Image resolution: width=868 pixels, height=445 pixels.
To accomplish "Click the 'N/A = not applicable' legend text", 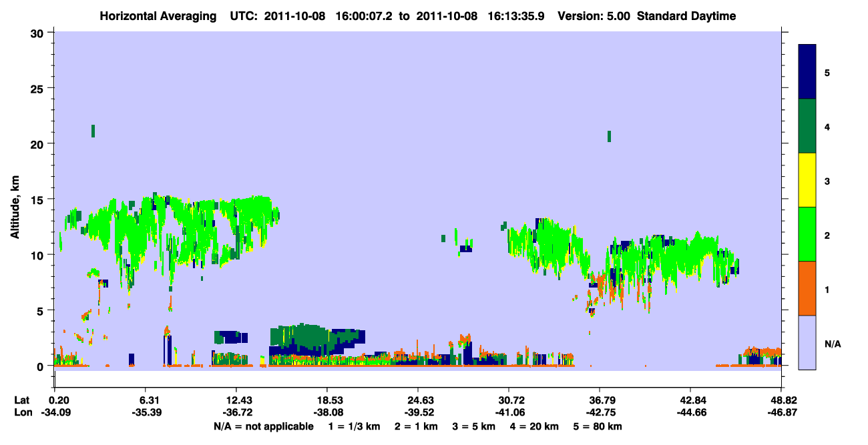I will (263, 426).
